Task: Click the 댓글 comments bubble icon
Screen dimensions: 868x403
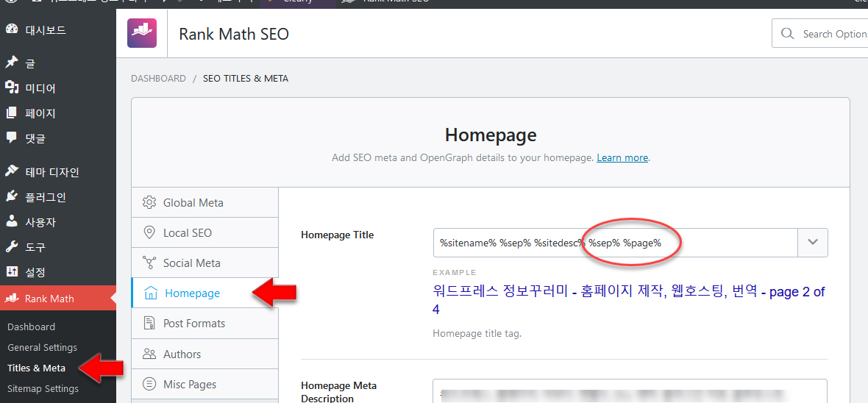Action: pyautogui.click(x=11, y=138)
